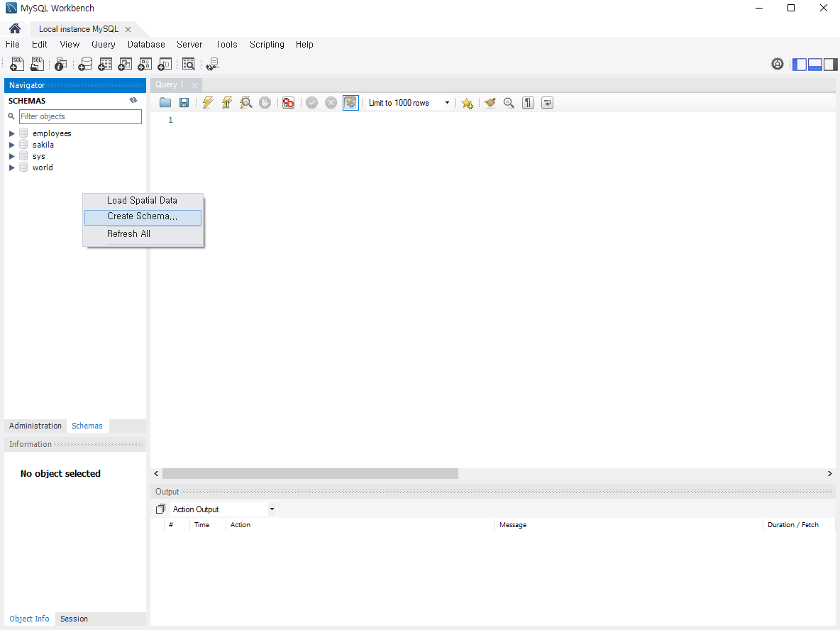
Task: Click the reconnect to DBMS icon
Action: 213,65
